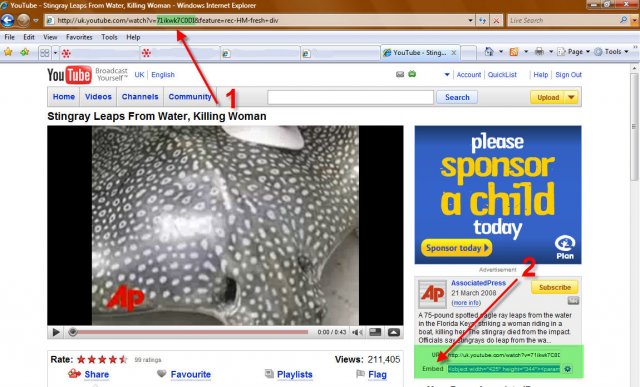This screenshot has height=387, width=640.
Task: Click the yellow Upload button
Action: 548,97
